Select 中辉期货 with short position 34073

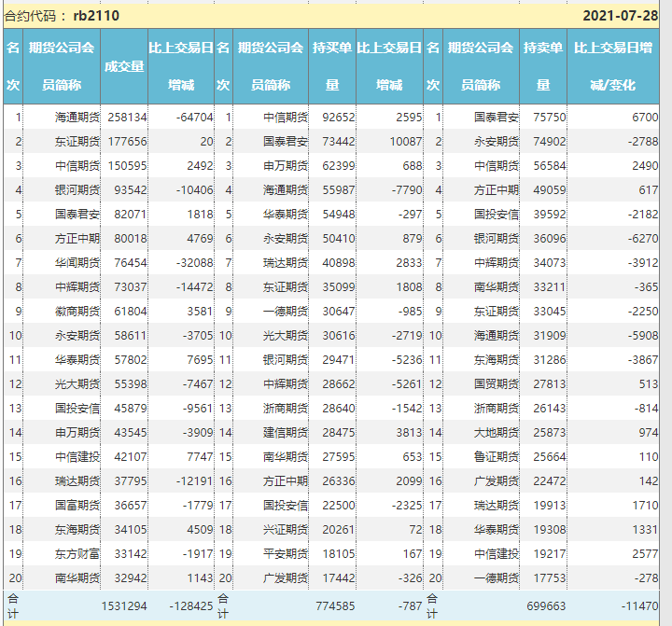pos(497,263)
